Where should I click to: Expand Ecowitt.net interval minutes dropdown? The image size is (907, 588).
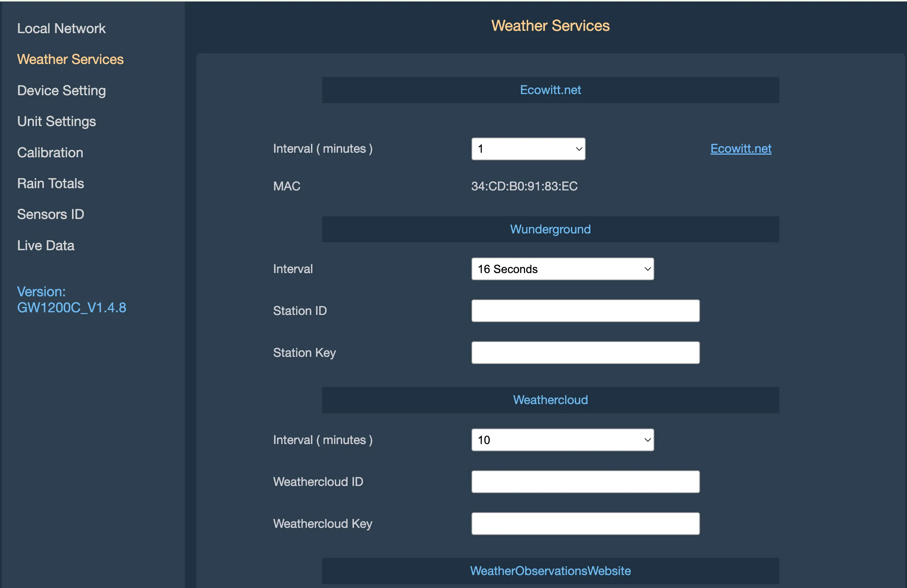[528, 149]
